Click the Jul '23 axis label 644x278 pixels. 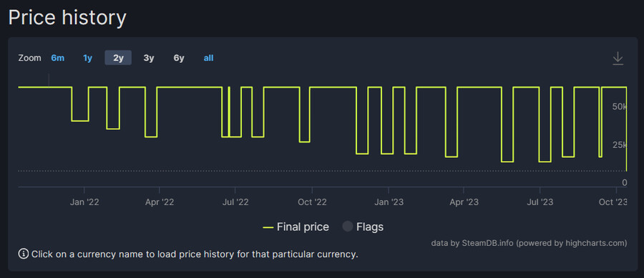[540, 202]
